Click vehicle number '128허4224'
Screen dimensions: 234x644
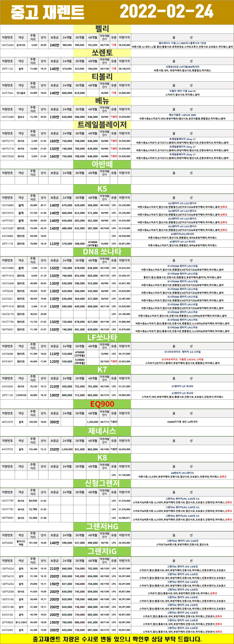[8, 568]
